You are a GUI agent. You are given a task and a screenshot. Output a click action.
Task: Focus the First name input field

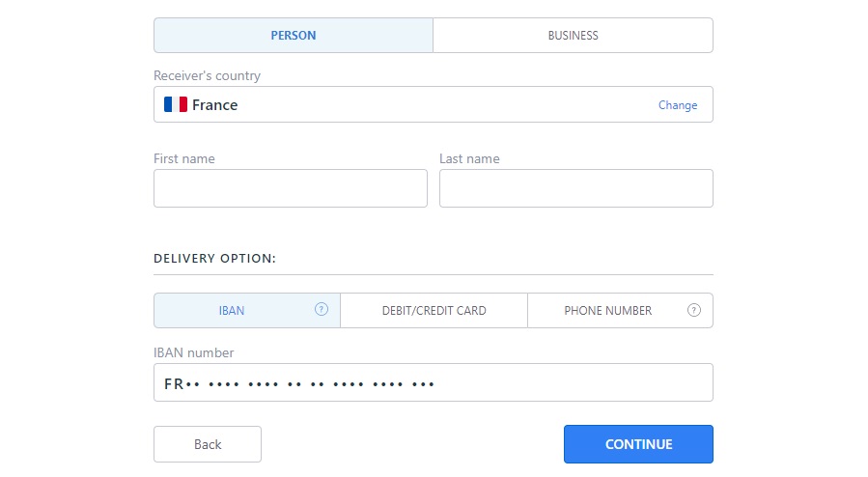point(291,188)
